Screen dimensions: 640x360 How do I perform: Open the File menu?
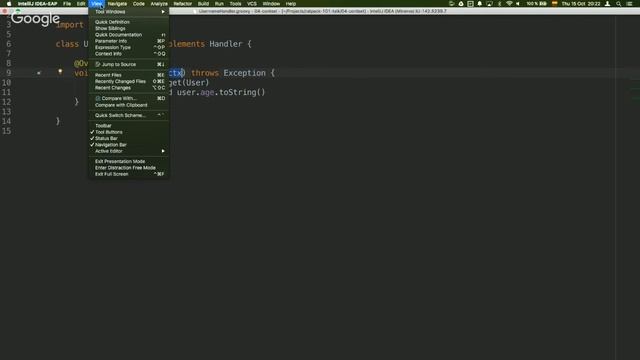click(x=67, y=4)
